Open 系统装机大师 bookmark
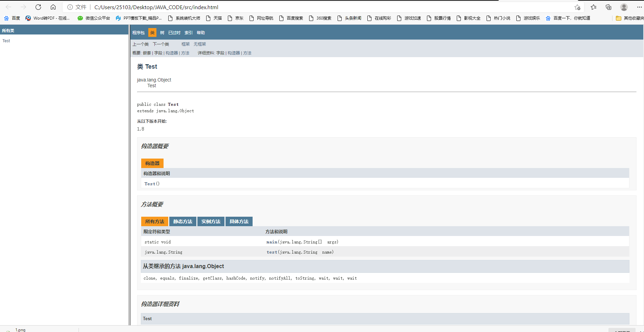This screenshot has width=644, height=332. [184, 18]
